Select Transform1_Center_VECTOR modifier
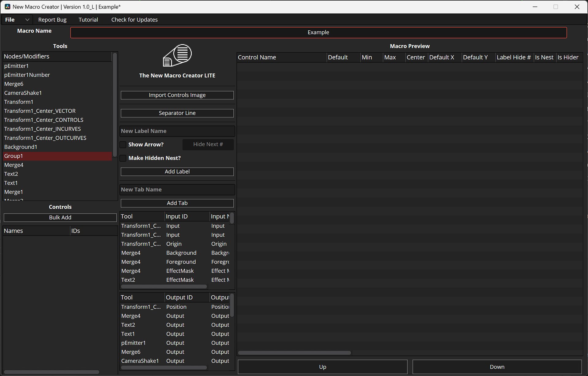Screen dimensions: 588x376 57,111
